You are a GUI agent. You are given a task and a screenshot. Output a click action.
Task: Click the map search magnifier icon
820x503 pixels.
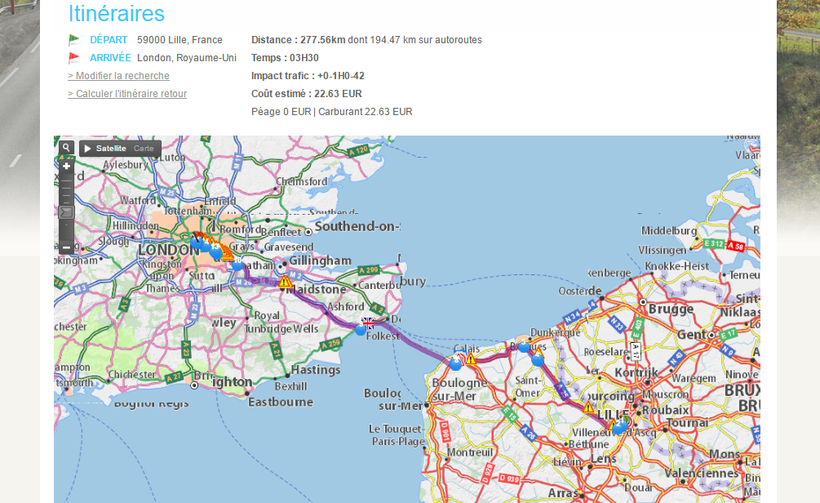tap(66, 148)
